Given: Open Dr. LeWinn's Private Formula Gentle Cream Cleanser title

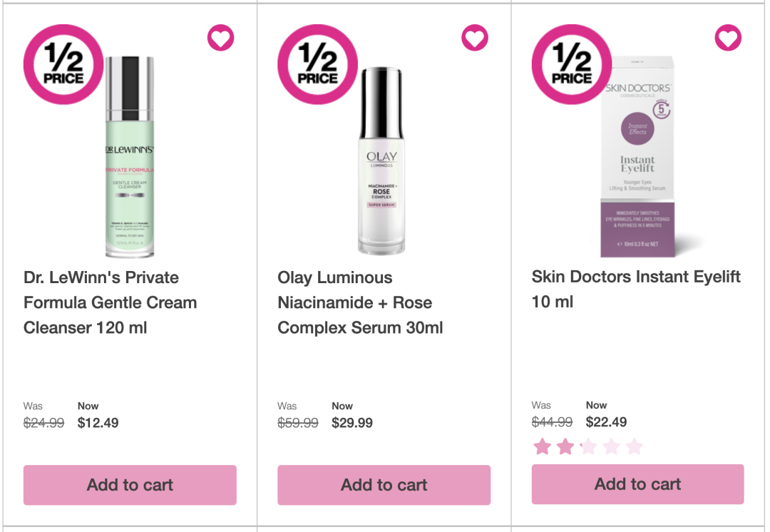Looking at the screenshot, I should coord(110,302).
